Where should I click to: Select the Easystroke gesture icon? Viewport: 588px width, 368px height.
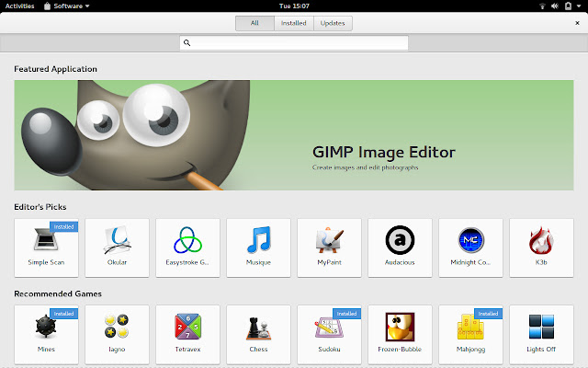(187, 240)
